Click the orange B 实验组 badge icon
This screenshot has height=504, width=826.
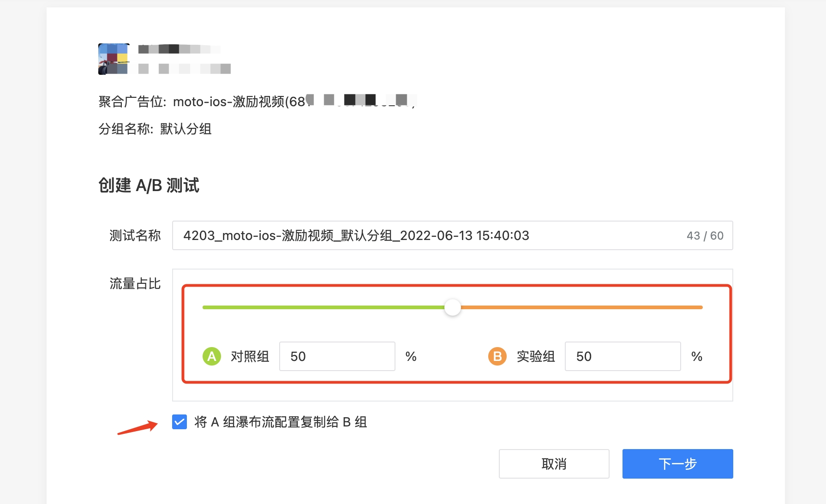(497, 356)
